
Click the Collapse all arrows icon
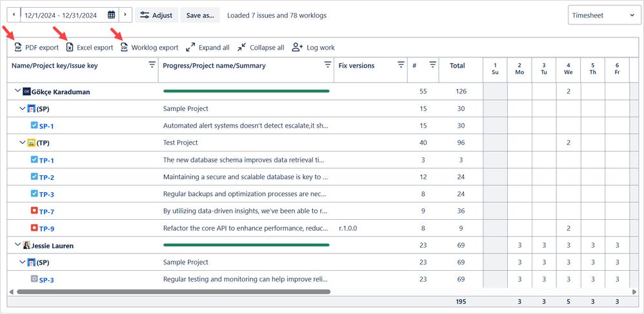pos(242,48)
